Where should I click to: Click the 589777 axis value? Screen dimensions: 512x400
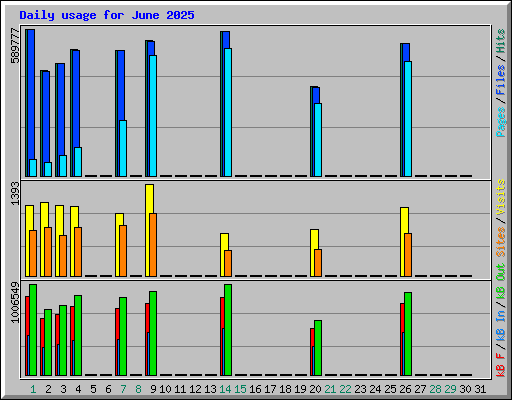15,45
